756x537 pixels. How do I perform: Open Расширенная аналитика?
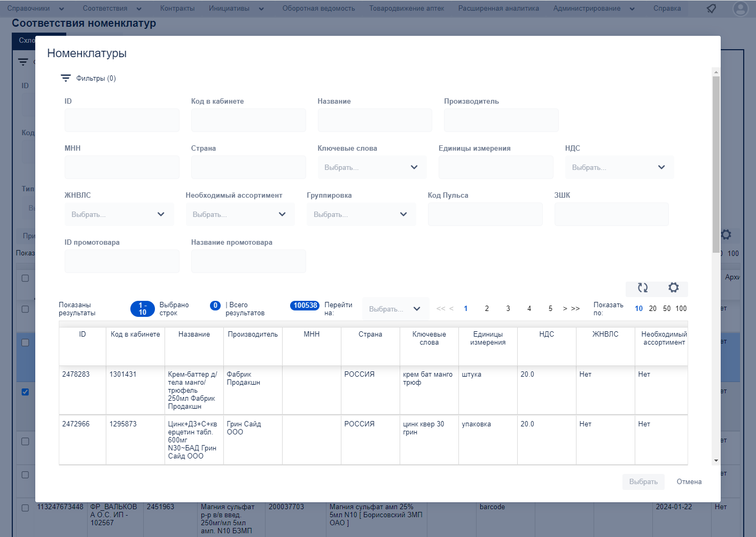click(x=498, y=9)
